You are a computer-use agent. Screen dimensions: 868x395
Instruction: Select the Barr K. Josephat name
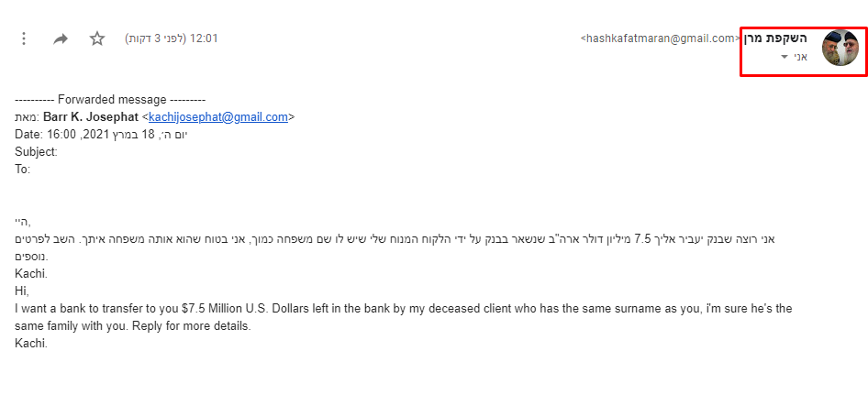pos(91,116)
